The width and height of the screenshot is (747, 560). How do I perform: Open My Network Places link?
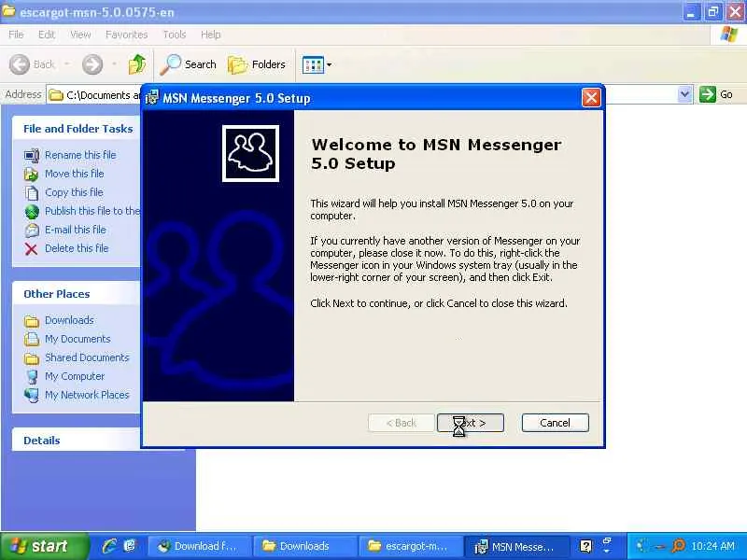pos(87,395)
